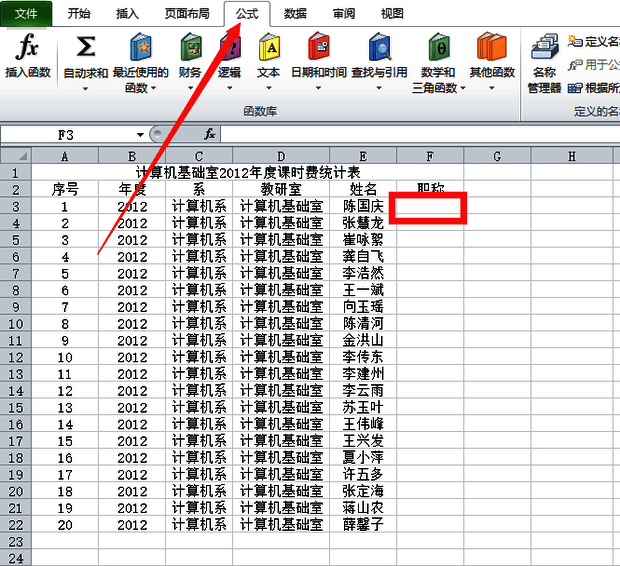Select column H header
620x566 pixels.
(x=572, y=156)
